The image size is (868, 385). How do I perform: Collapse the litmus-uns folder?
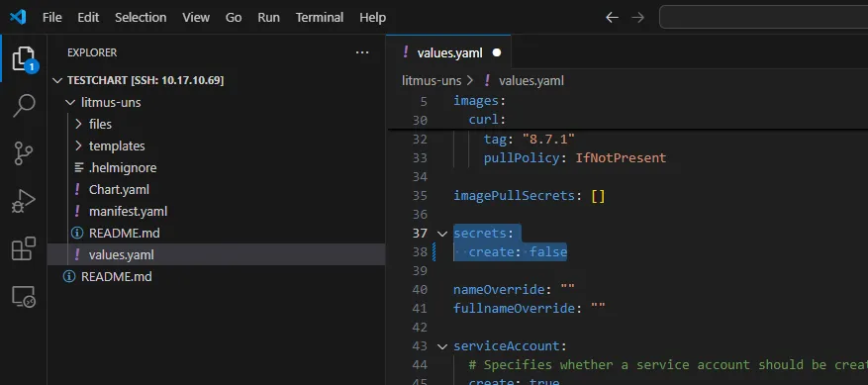pos(70,103)
